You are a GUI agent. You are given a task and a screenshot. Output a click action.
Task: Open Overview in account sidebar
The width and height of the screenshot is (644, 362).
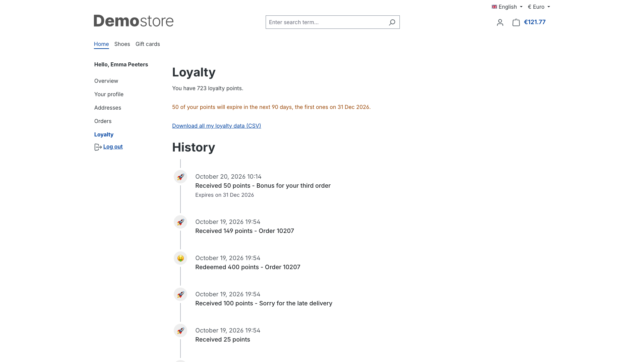[x=106, y=81]
